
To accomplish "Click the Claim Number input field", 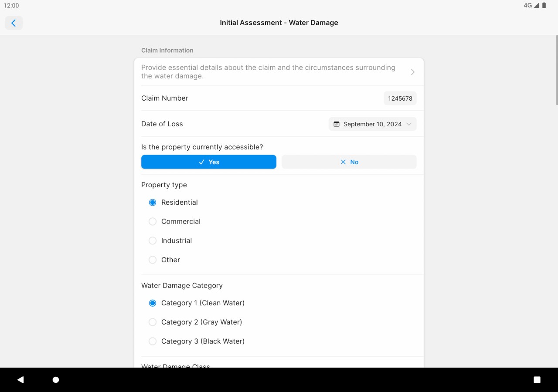I will (x=400, y=98).
